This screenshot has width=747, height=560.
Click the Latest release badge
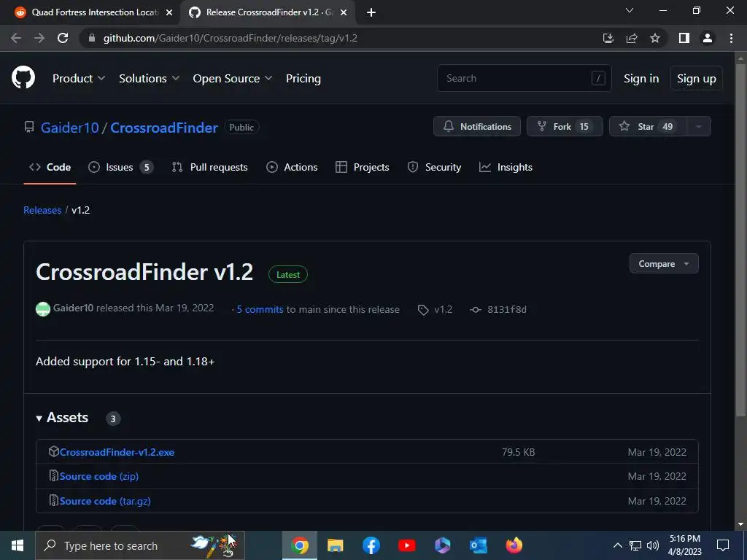(288, 275)
